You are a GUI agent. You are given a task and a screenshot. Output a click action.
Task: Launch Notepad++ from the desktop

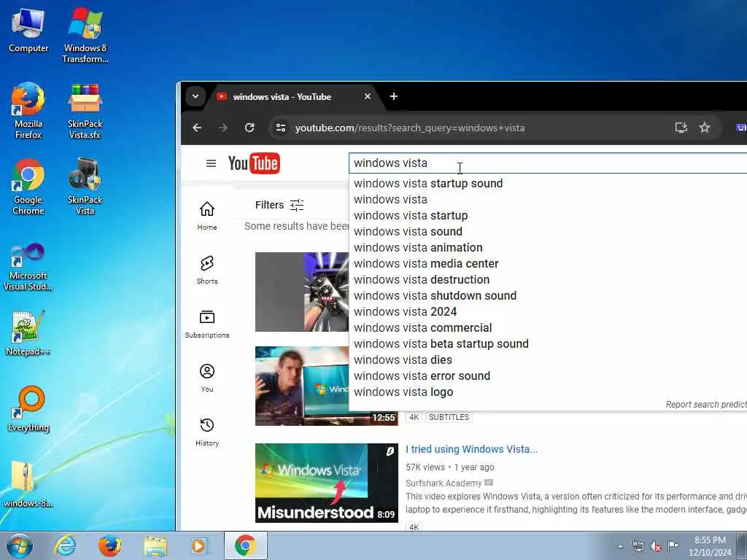[x=28, y=333]
